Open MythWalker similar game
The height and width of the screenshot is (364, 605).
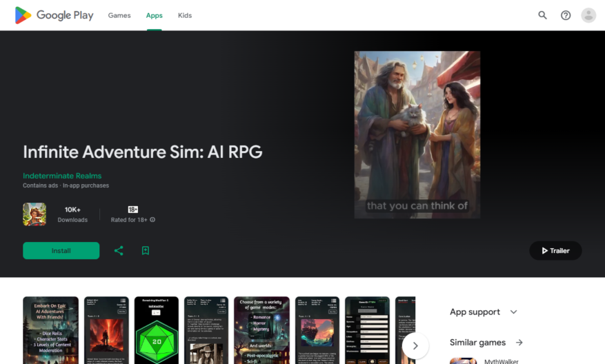[502, 361]
